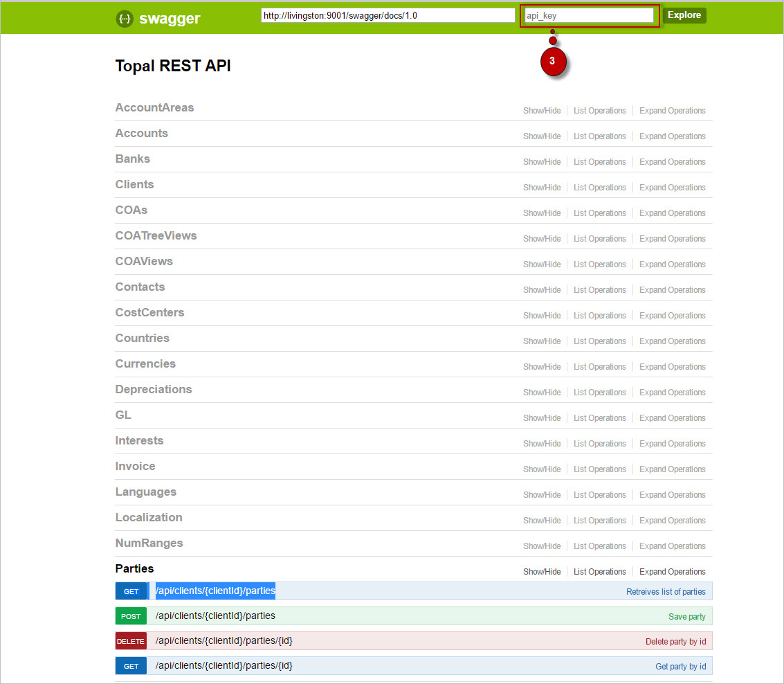784x684 pixels.
Task: Click the red step 3 marker
Action: (x=552, y=61)
